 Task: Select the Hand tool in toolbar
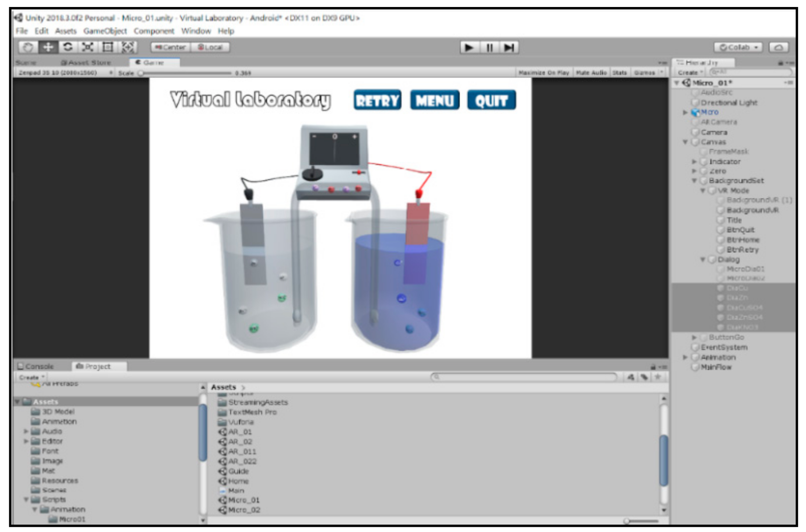pos(28,47)
